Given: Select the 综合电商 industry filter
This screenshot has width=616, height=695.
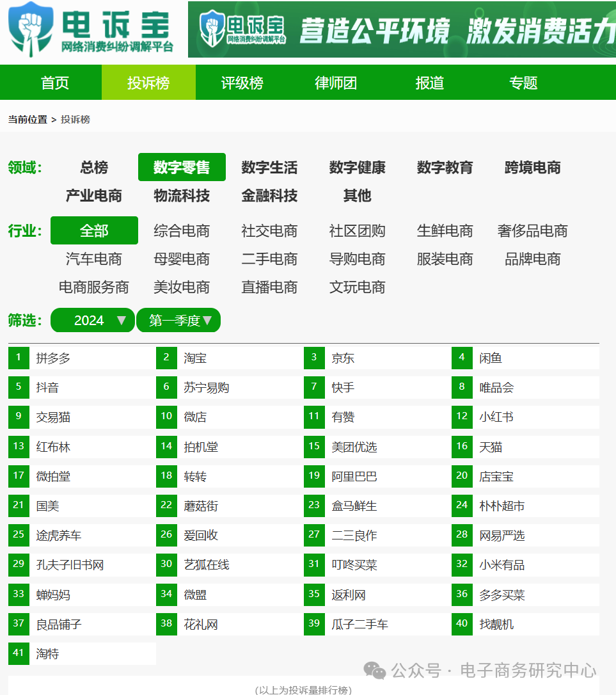Looking at the screenshot, I should pos(183,231).
